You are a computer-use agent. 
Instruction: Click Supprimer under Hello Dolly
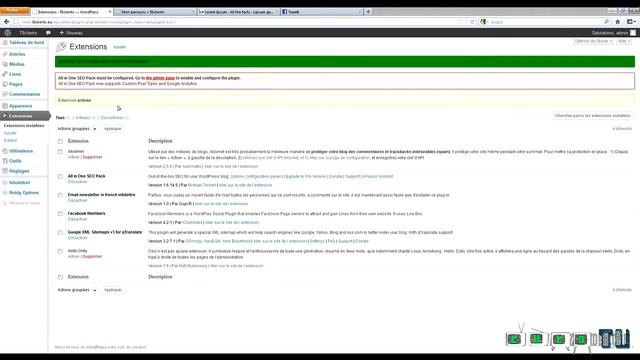click(93, 257)
